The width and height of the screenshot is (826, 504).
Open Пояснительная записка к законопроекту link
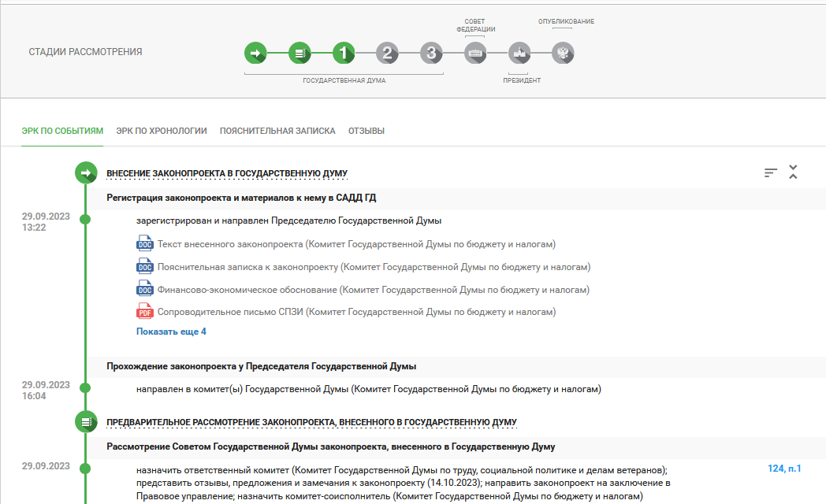pos(374,267)
